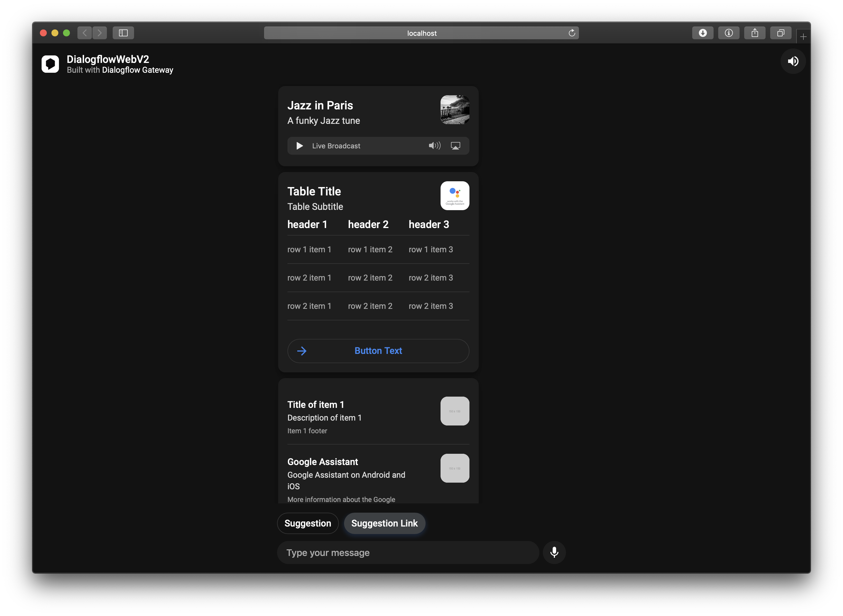Screen dimensions: 843x616
Task: Click the Jazz in Paris thumbnail image
Action: [454, 110]
